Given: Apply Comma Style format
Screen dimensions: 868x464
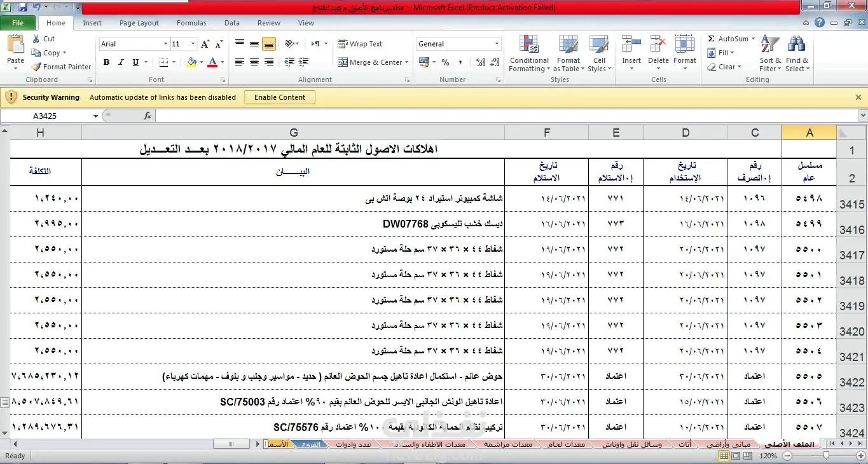Looking at the screenshot, I should tap(459, 62).
